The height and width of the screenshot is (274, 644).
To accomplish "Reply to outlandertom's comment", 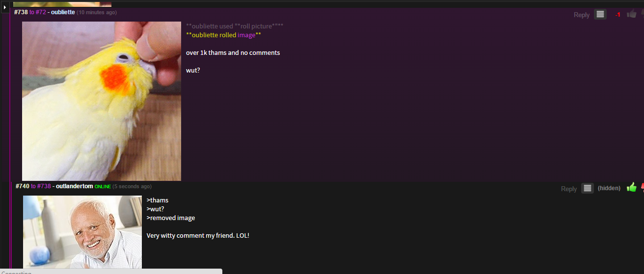I will (x=568, y=189).
